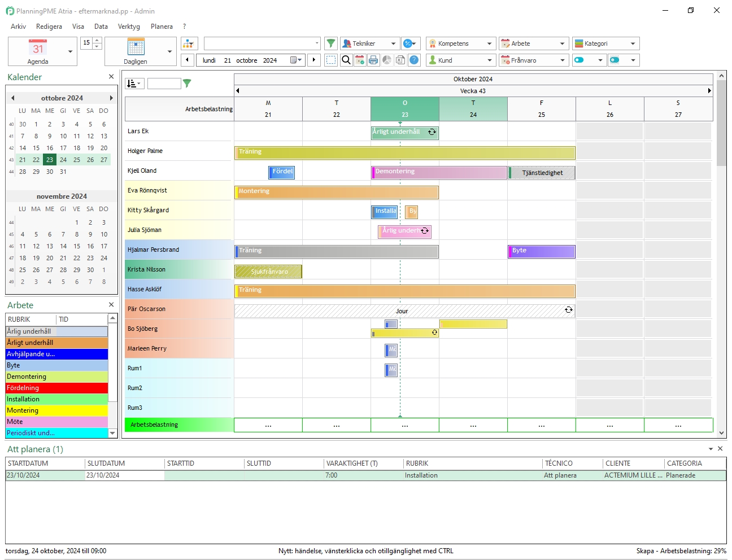
Task: Click the Agenda view button
Action: click(38, 51)
